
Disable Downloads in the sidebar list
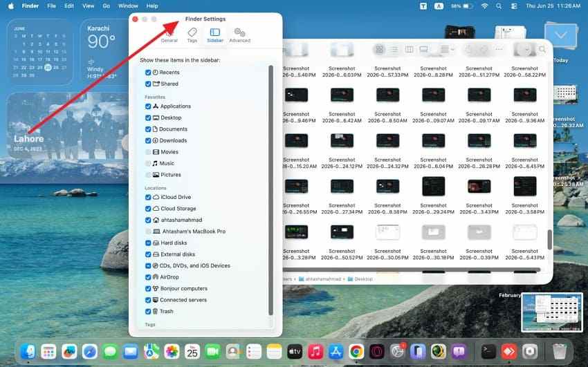(148, 141)
